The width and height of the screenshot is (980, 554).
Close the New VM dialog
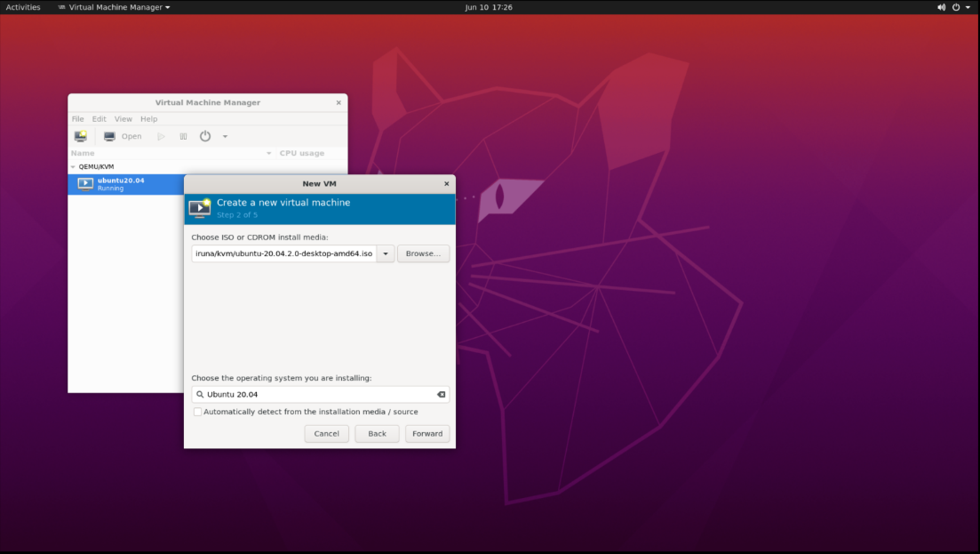446,184
